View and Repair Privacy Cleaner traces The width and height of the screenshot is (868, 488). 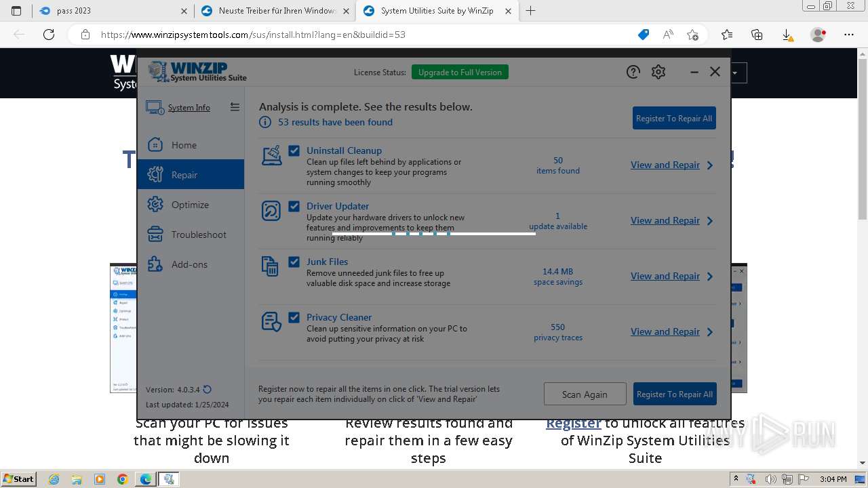point(665,331)
